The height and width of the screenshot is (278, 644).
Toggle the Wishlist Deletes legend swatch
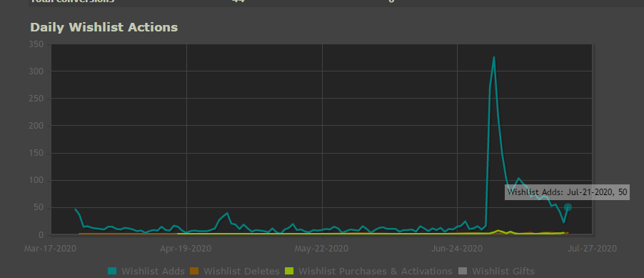[194, 271]
